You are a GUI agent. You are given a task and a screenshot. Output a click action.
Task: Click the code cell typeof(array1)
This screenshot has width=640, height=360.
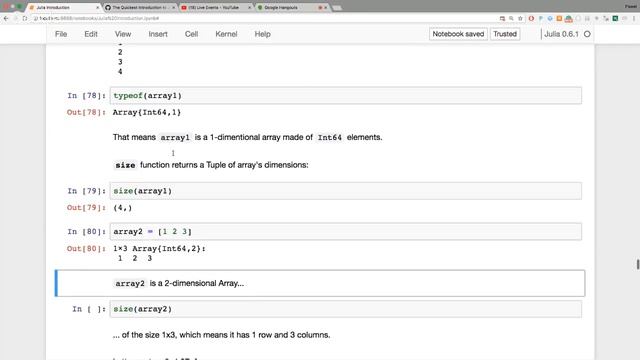pyautogui.click(x=345, y=96)
